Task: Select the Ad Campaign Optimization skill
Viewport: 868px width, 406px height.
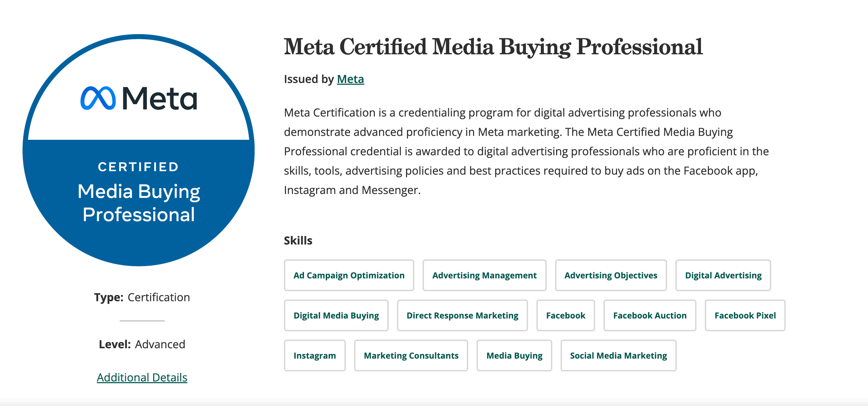Action: coord(349,275)
